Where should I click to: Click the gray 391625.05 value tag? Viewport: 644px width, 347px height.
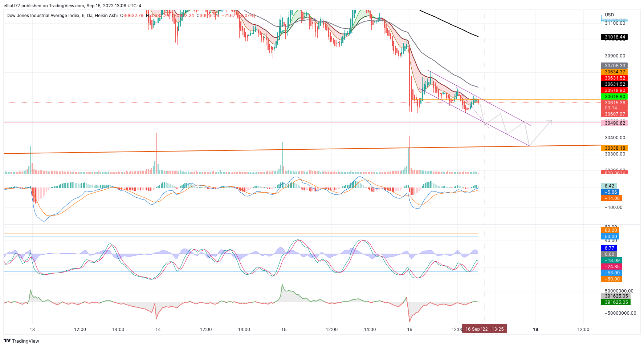tap(616, 296)
